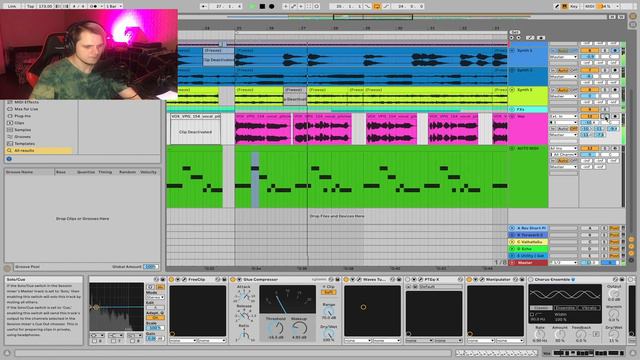Fold the Manipulator device with its triangle
The width and height of the screenshot is (640, 360).
pos(475,280)
